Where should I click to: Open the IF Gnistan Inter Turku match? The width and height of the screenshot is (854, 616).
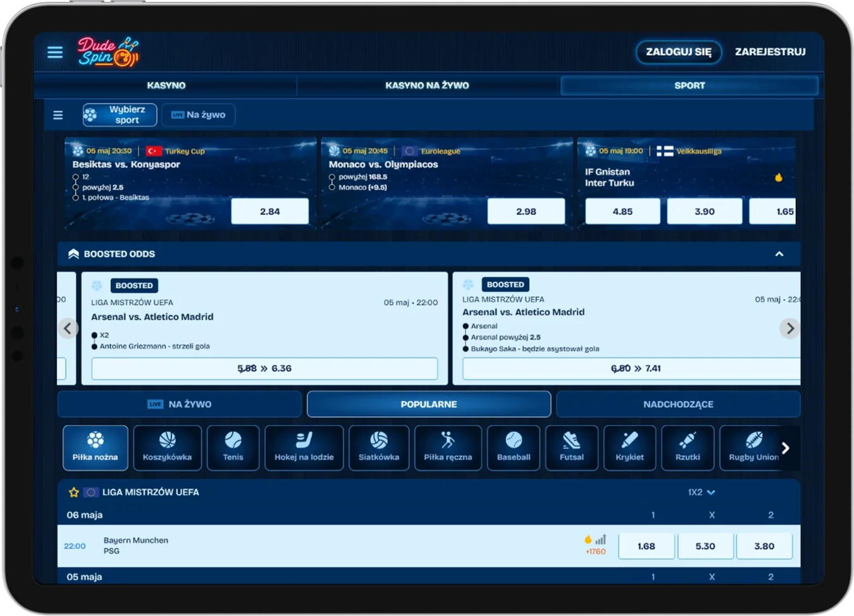tap(609, 177)
